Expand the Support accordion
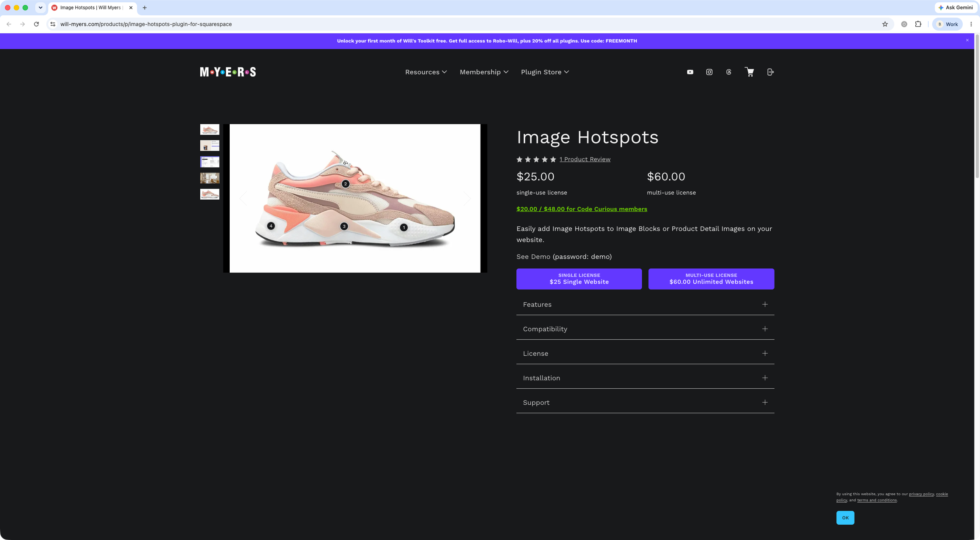980x540 pixels. point(645,403)
